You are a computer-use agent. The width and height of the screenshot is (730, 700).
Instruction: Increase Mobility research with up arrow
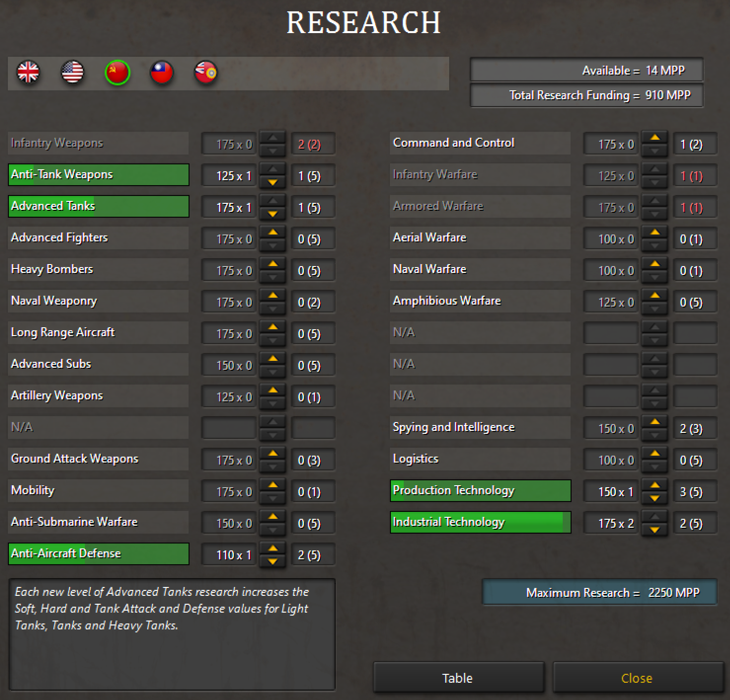coord(273,486)
